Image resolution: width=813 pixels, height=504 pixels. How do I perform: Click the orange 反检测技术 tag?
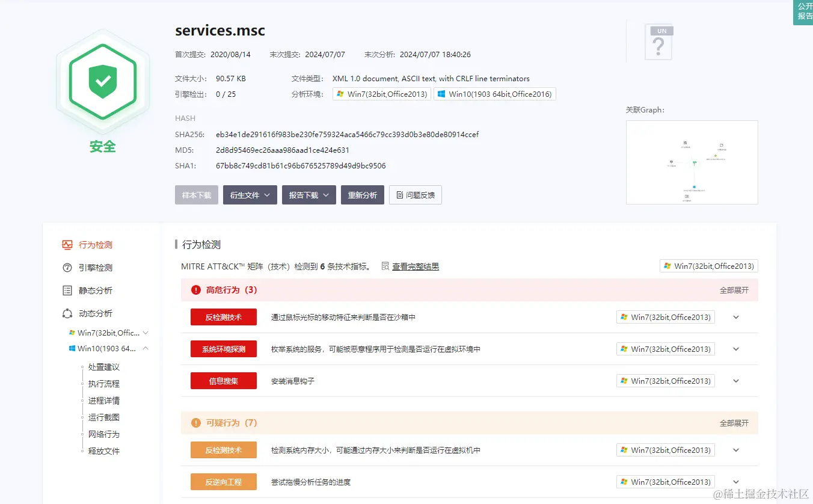(x=224, y=450)
